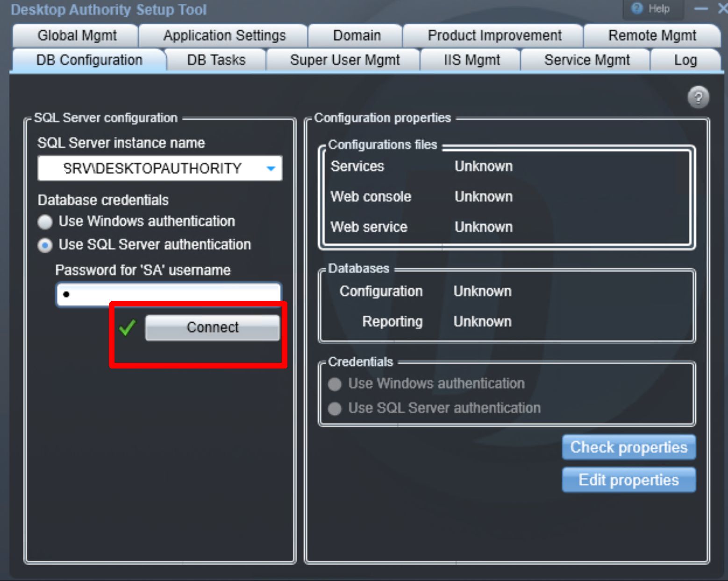This screenshot has height=581, width=728.
Task: Click the Services Unknown status value
Action: [484, 166]
